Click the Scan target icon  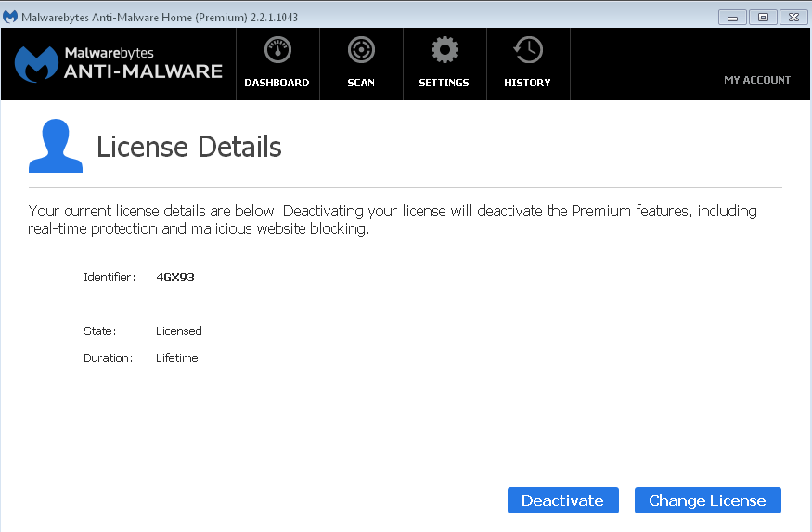[x=361, y=50]
